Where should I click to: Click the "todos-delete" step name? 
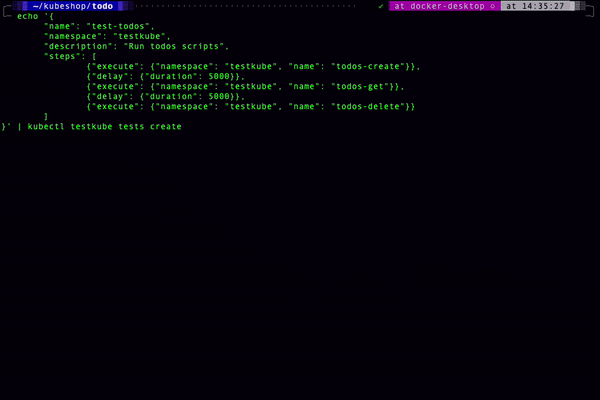pyautogui.click(x=368, y=106)
